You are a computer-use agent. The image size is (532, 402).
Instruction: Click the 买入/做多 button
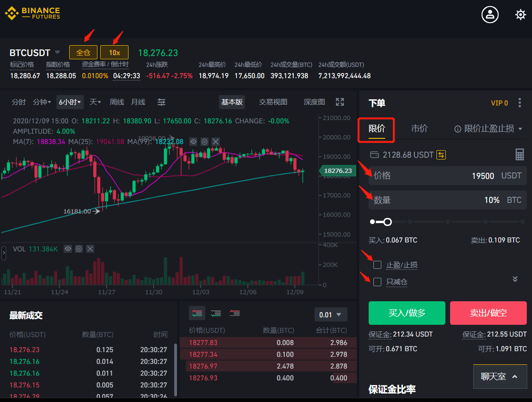pos(407,313)
